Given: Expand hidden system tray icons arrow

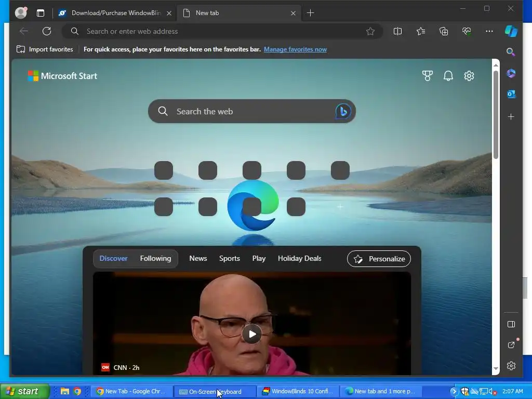Looking at the screenshot, I should [x=454, y=392].
